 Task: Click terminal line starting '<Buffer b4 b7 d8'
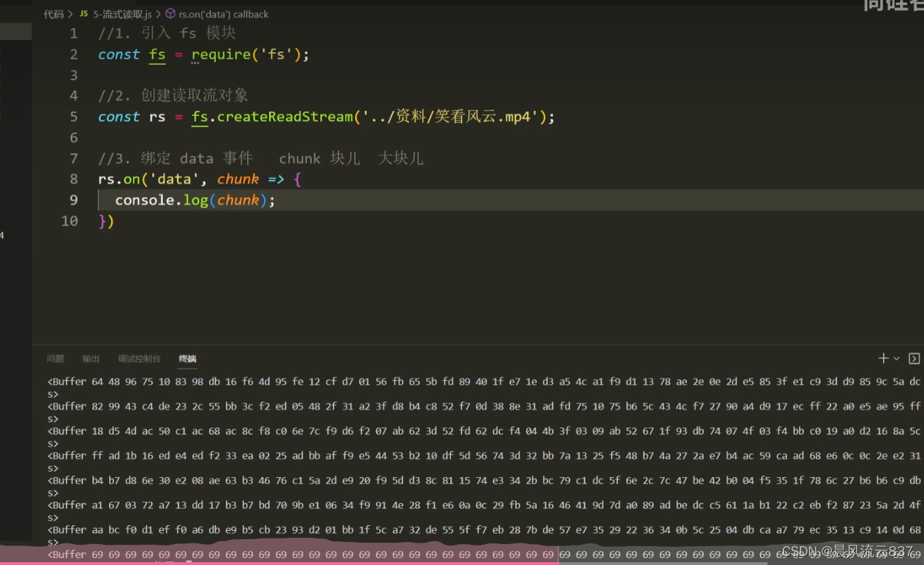pos(484,480)
